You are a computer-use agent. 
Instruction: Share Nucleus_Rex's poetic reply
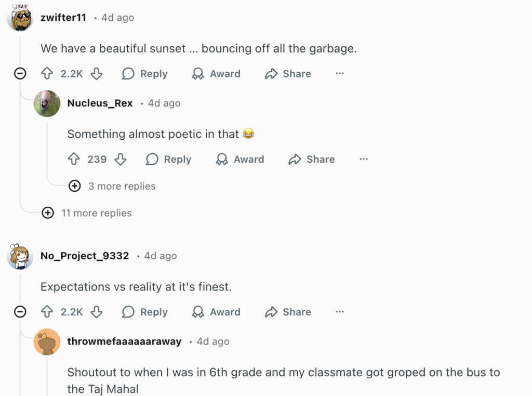pos(312,160)
